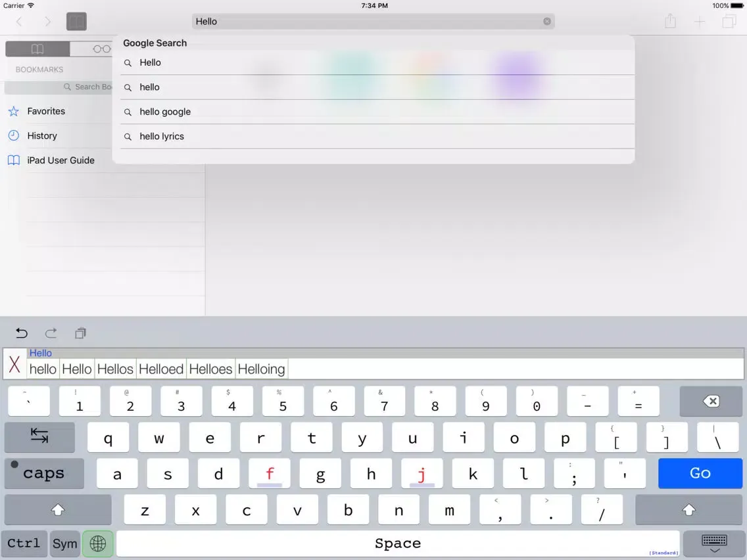Pick 'Helloing' from the word predictions
This screenshot has width=747, height=560.
(262, 369)
